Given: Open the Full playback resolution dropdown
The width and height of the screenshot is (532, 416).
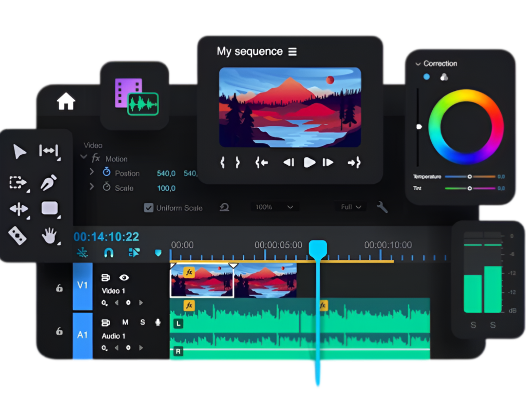Looking at the screenshot, I should point(351,207).
